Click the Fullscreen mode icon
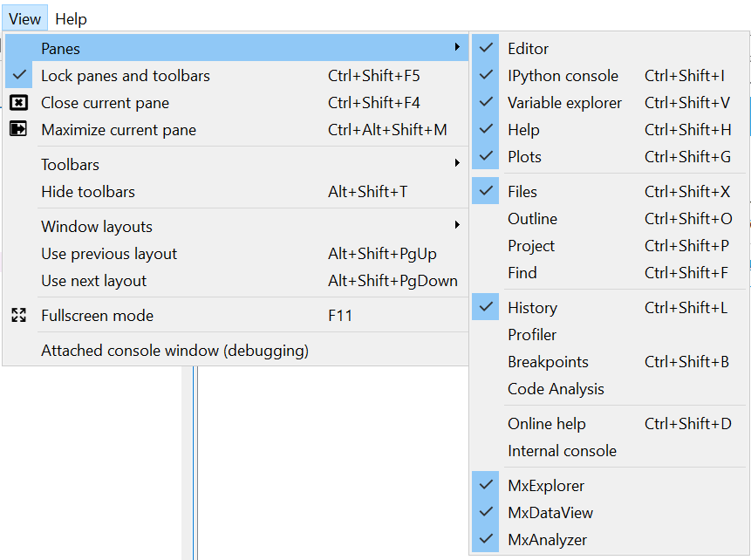Image resolution: width=751 pixels, height=560 pixels. coord(18,316)
